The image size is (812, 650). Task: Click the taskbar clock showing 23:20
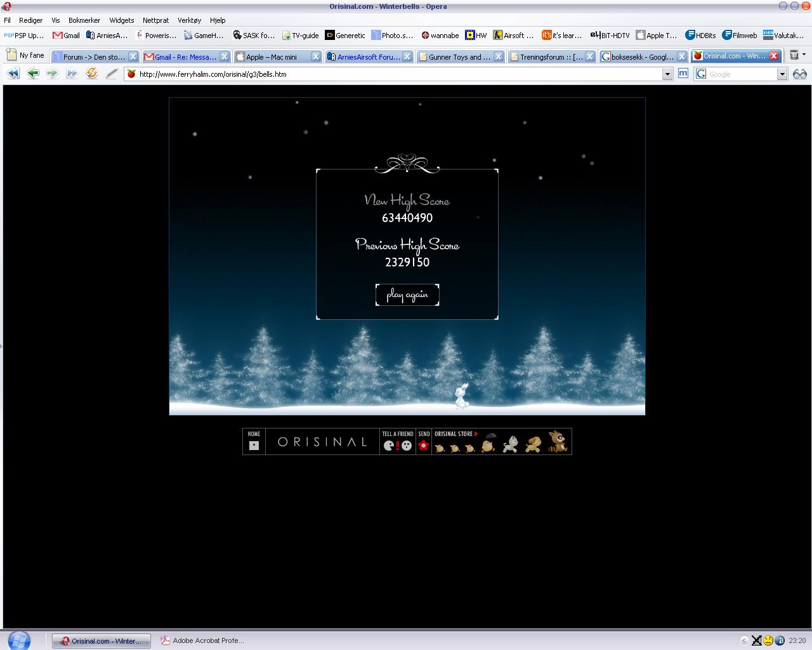797,640
